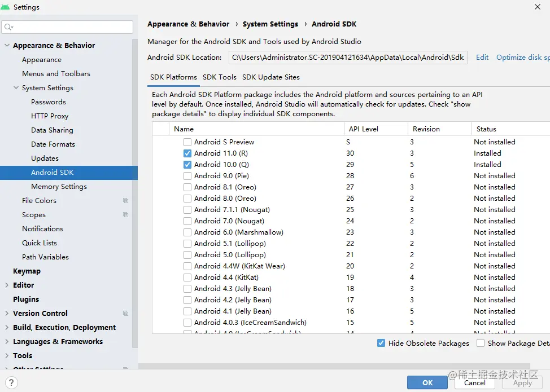Check the Android 6.0 (Marshmallow) checkbox
550x392 pixels.
(187, 232)
